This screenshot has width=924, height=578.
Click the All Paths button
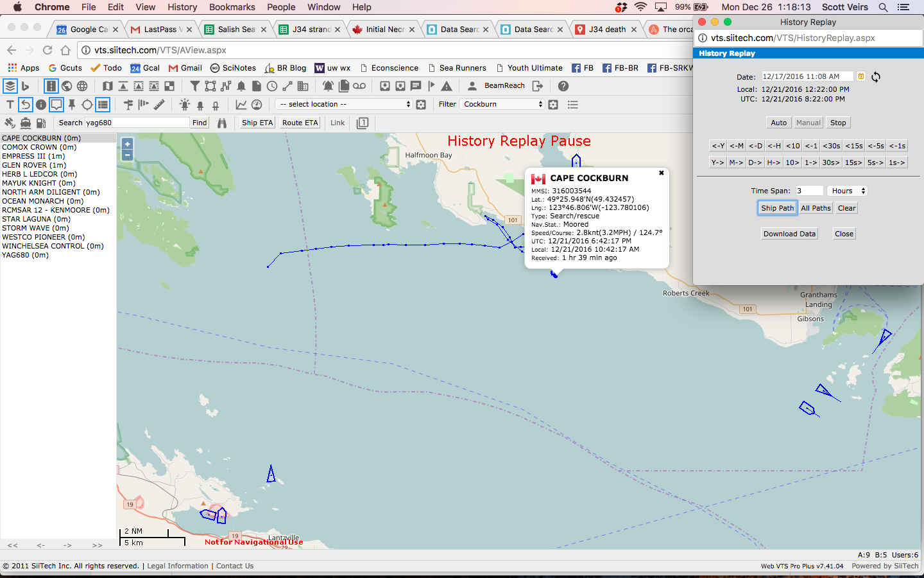tap(816, 208)
